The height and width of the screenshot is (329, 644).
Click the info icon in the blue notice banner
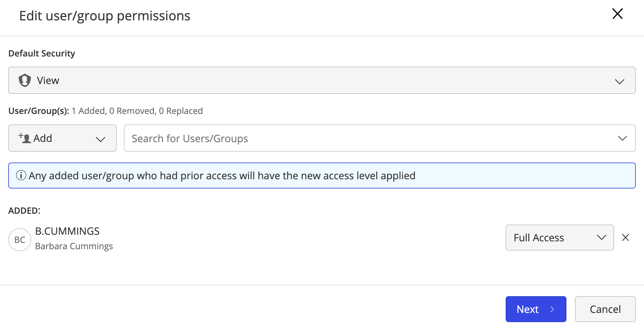(21, 175)
